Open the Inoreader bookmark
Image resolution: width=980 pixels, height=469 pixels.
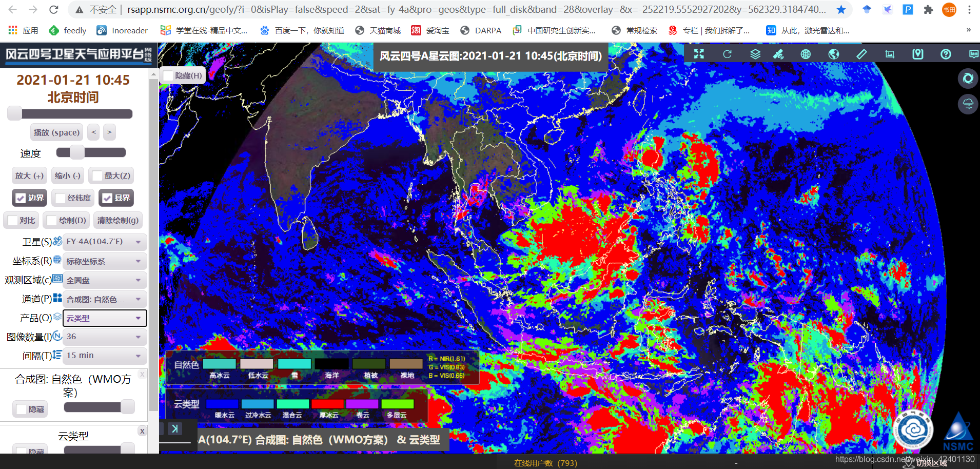(x=122, y=31)
